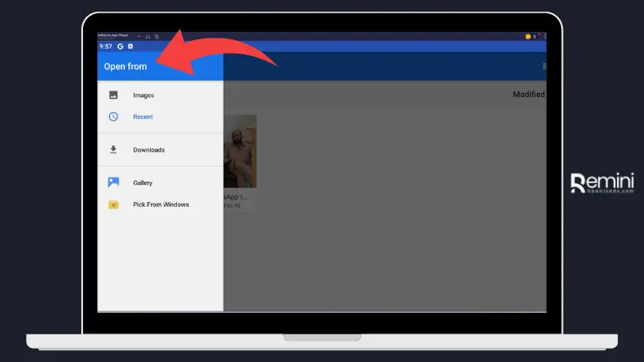Screen dimensions: 644x362
Task: Open the Recent files label
Action: click(x=143, y=117)
